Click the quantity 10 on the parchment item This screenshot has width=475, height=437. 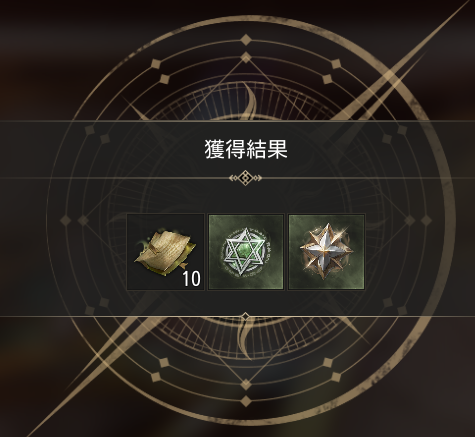[192, 279]
